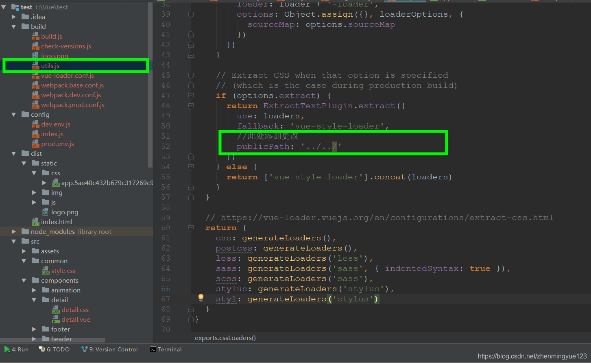Expand the img folder arrow

(x=34, y=192)
